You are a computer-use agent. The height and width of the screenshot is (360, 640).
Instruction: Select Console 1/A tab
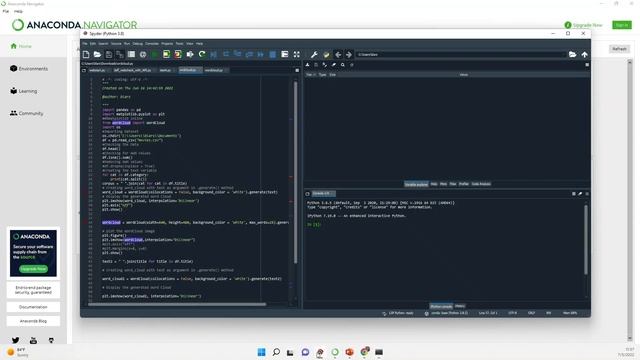click(323, 193)
